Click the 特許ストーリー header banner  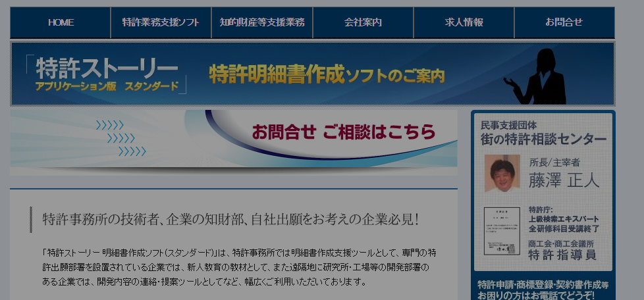point(312,74)
